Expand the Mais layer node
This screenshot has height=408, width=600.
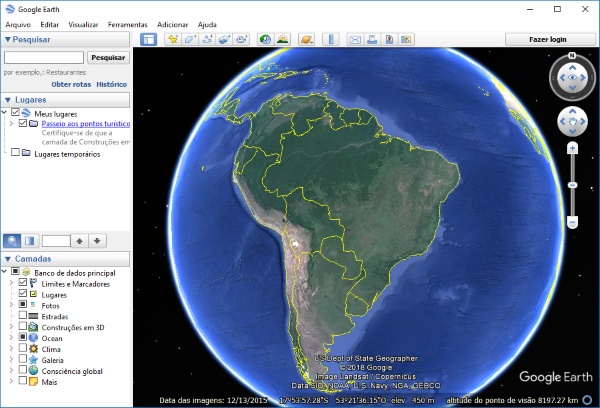(11, 381)
